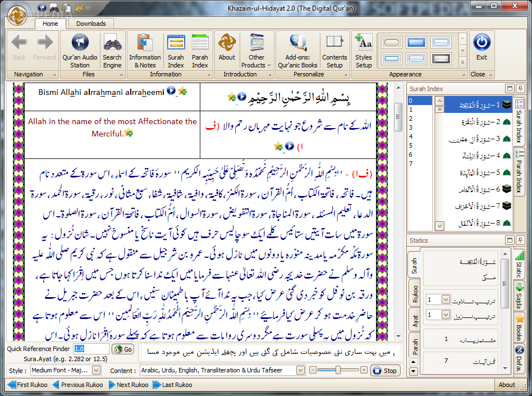Go to Previous Rukoo

click(78, 385)
